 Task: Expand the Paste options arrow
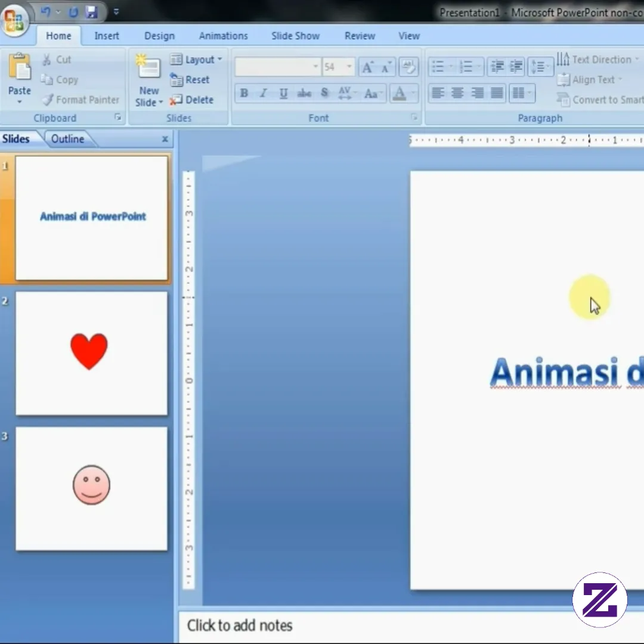(x=19, y=101)
